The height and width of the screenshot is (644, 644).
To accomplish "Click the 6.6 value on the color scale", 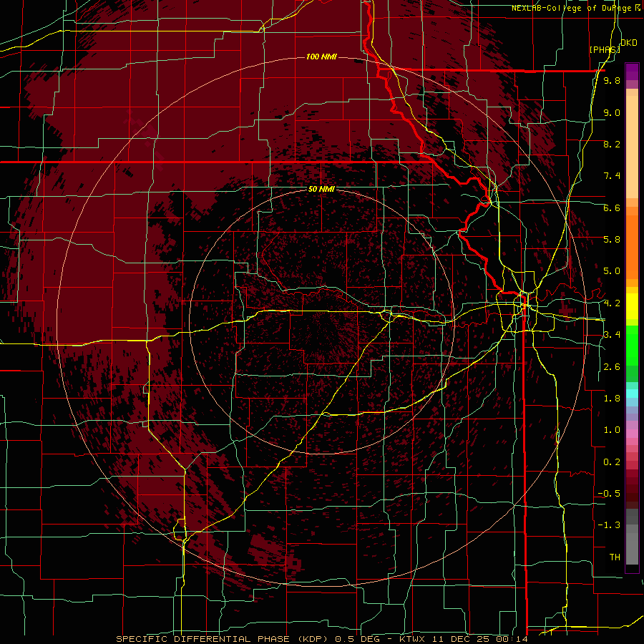I will [x=612, y=208].
